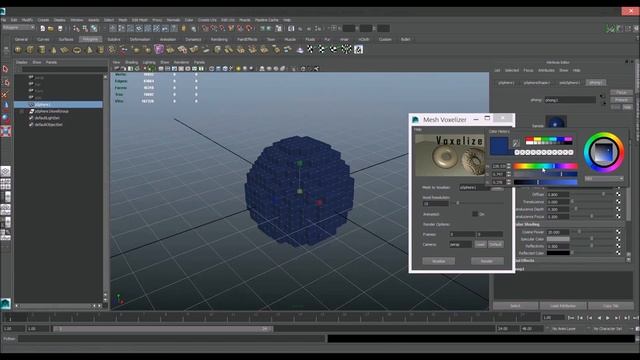640x360 pixels.
Task: Create a new scene from status line
Action: click(42, 28)
